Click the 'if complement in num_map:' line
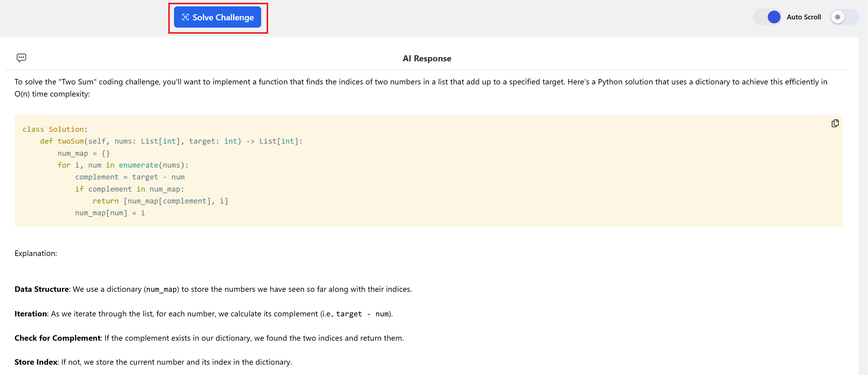 tap(130, 189)
